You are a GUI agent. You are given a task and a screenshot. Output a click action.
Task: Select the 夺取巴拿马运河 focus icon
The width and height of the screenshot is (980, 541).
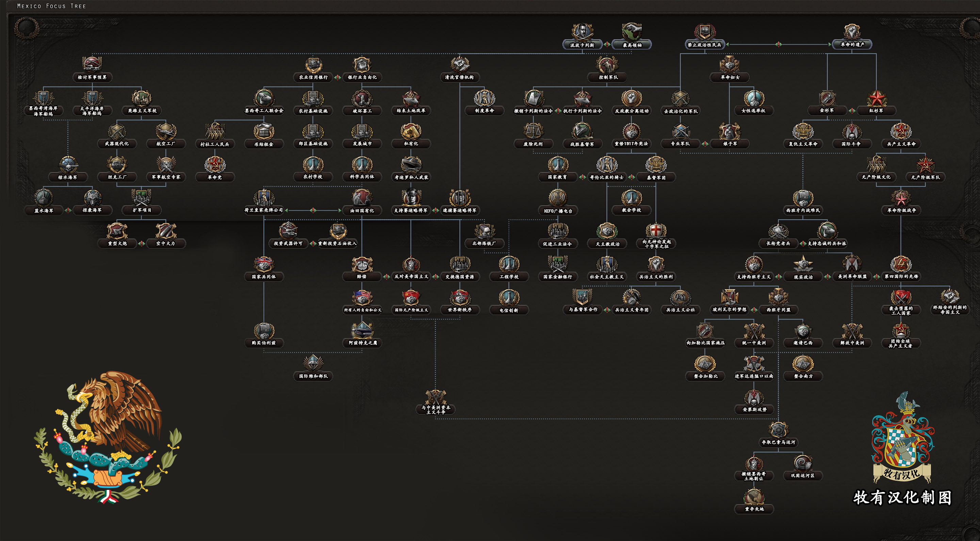click(778, 429)
